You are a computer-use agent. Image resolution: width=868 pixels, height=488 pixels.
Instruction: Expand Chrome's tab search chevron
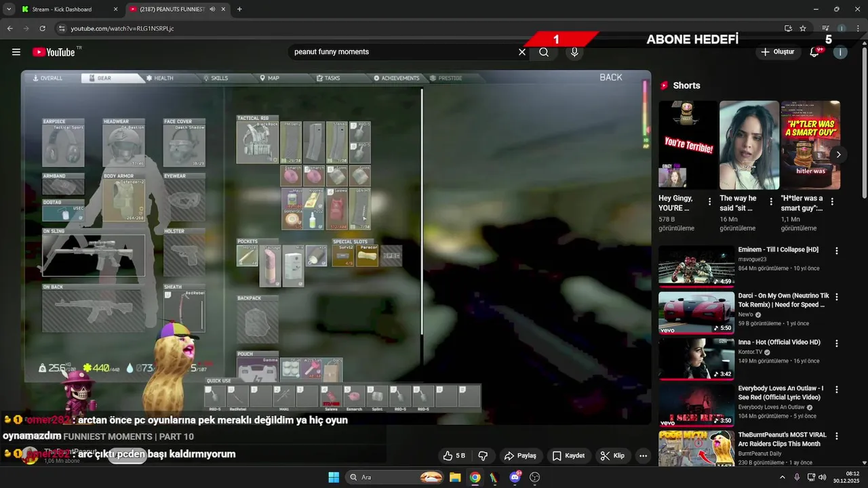[x=9, y=9]
